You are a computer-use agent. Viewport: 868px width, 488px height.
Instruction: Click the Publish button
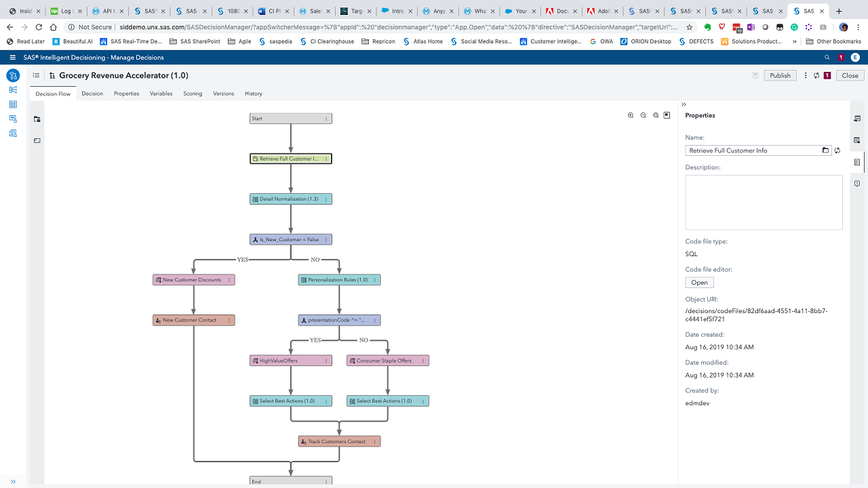[x=780, y=75]
